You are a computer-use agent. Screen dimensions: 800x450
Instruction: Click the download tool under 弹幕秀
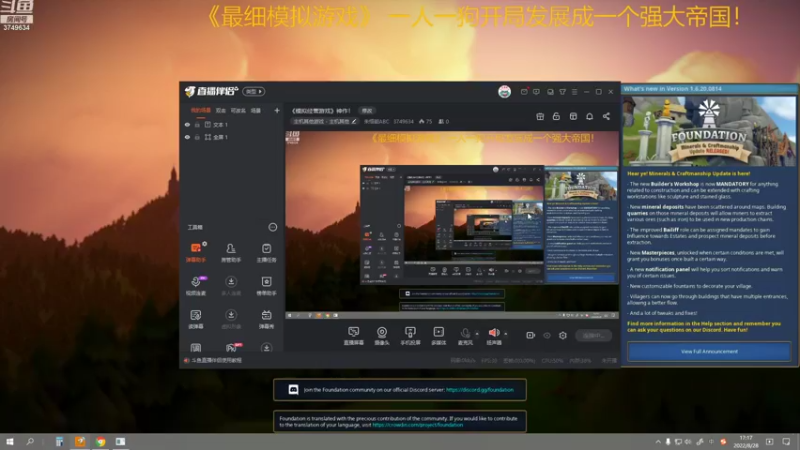pos(266,347)
